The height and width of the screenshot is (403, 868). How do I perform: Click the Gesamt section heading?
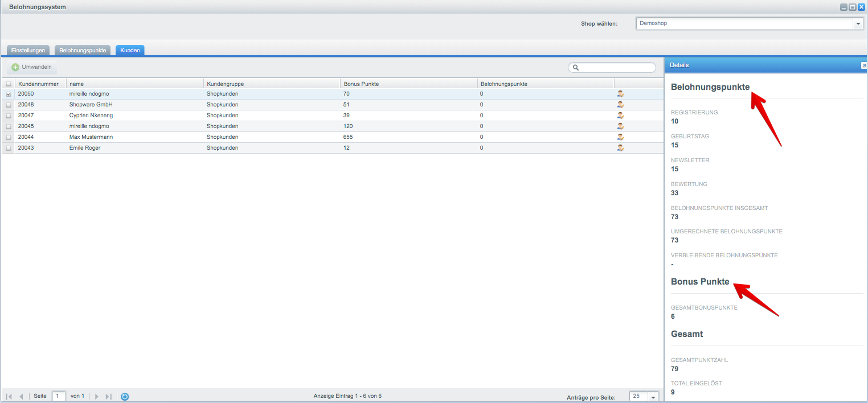(687, 334)
